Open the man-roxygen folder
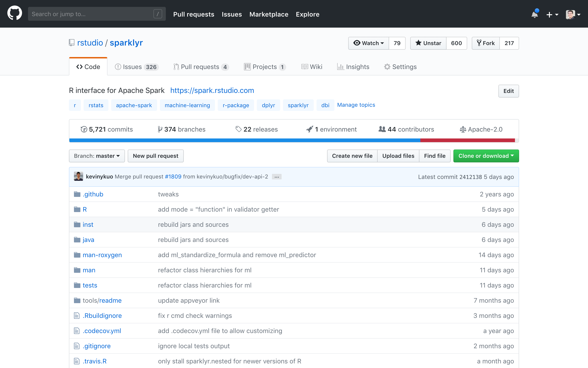This screenshot has width=588, height=368. coord(102,255)
